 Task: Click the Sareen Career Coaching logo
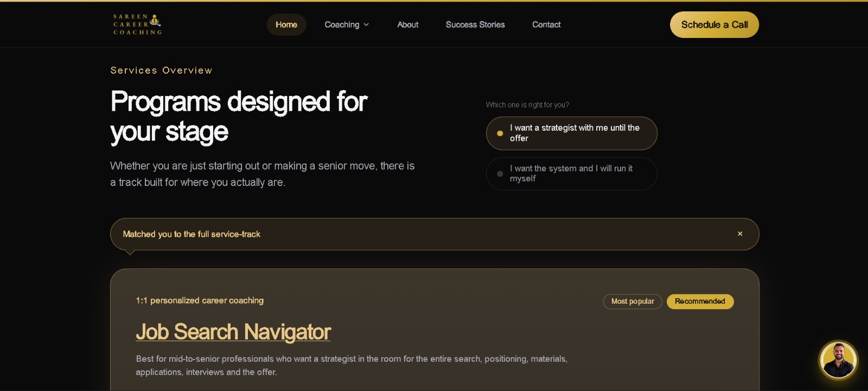point(137,24)
